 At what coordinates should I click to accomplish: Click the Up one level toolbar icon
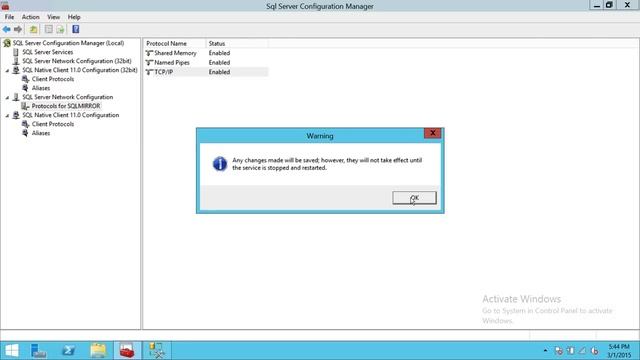pyautogui.click(x=33, y=29)
